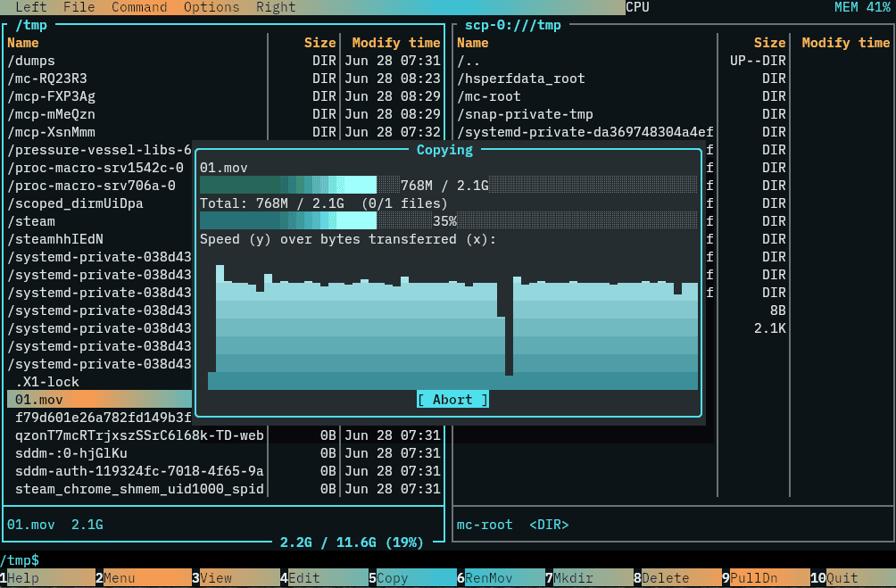The height and width of the screenshot is (588, 896).
Task: Click the 7 Mkdir function key
Action: click(589, 577)
